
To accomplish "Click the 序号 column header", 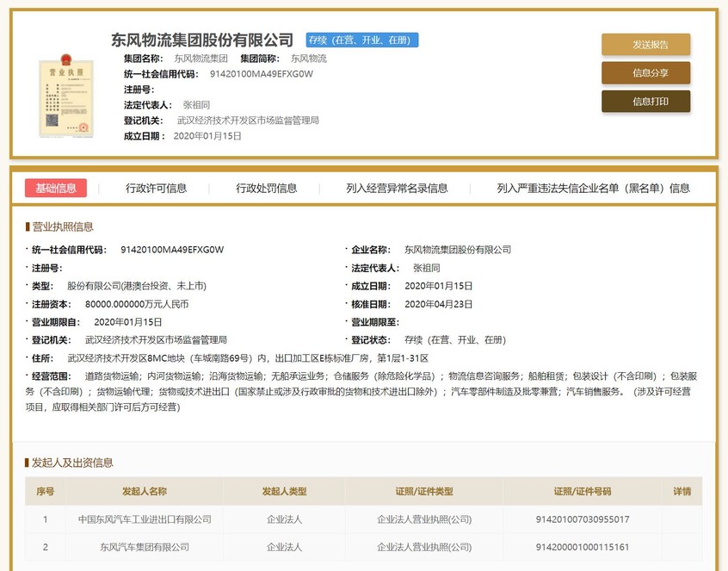I will 45,491.
